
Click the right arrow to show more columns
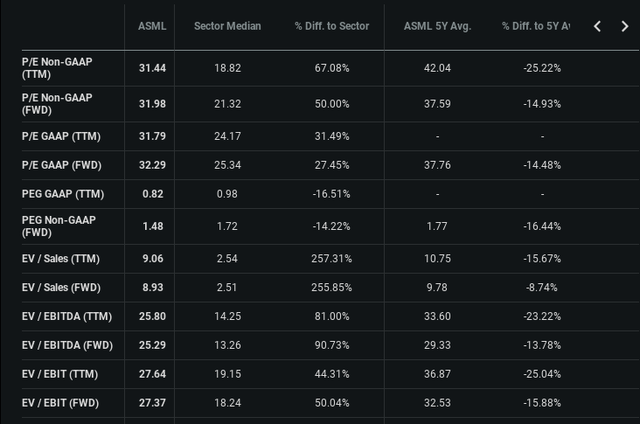(x=623, y=26)
